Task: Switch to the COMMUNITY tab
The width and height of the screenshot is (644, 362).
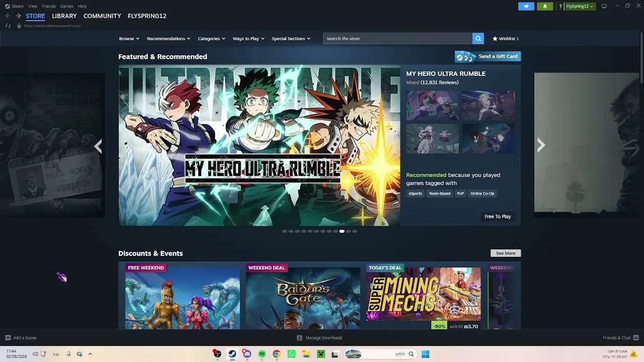Action: click(102, 16)
